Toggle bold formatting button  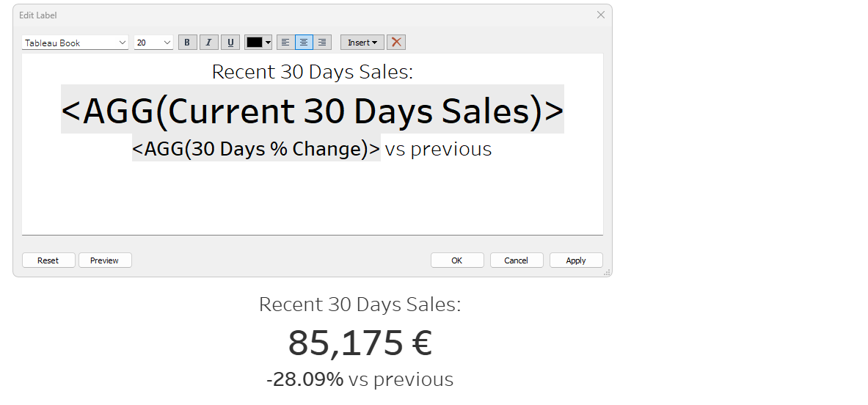187,43
